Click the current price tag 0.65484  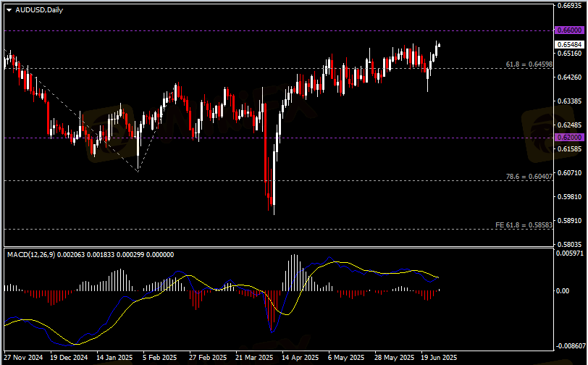point(569,45)
